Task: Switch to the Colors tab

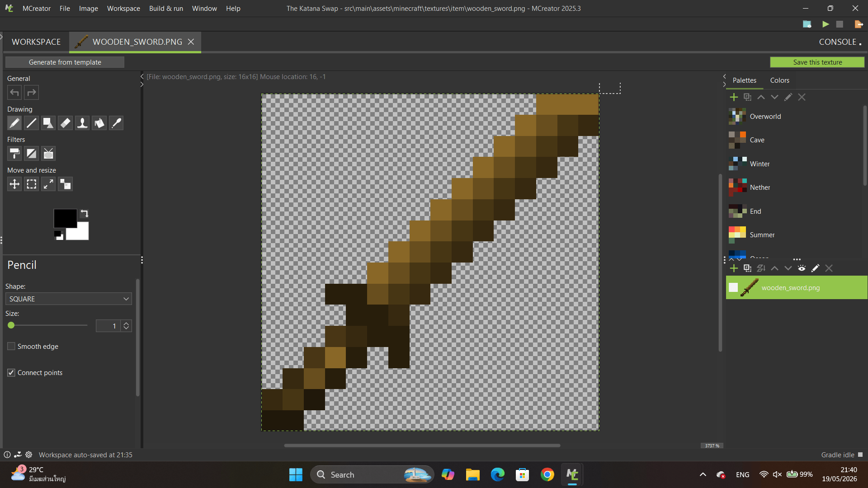Action: (x=779, y=80)
